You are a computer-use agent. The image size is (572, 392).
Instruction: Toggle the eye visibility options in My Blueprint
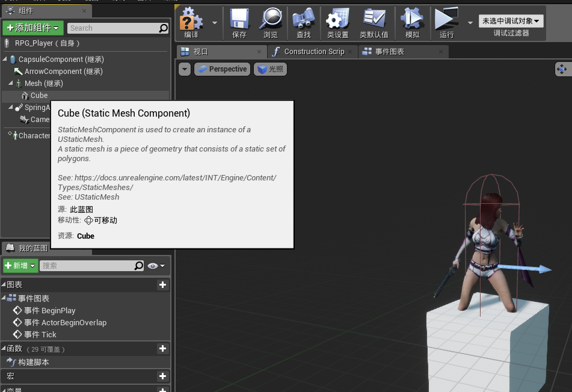click(156, 266)
